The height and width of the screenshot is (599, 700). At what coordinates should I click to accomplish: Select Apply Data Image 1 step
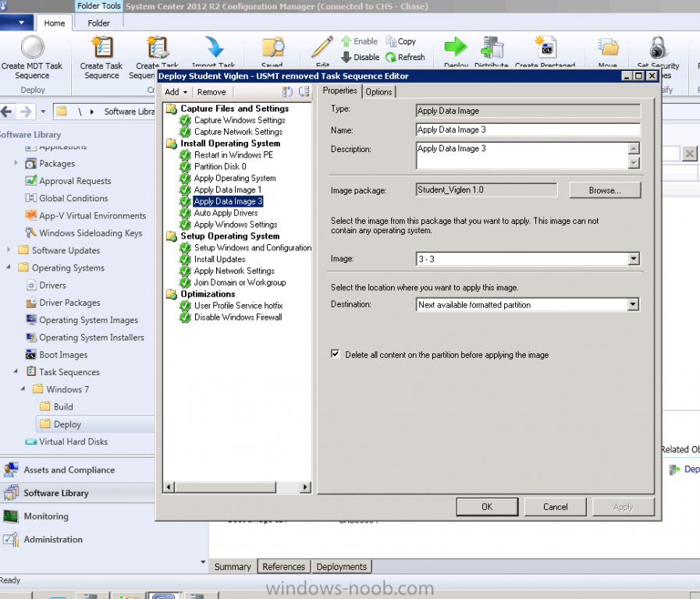point(228,190)
